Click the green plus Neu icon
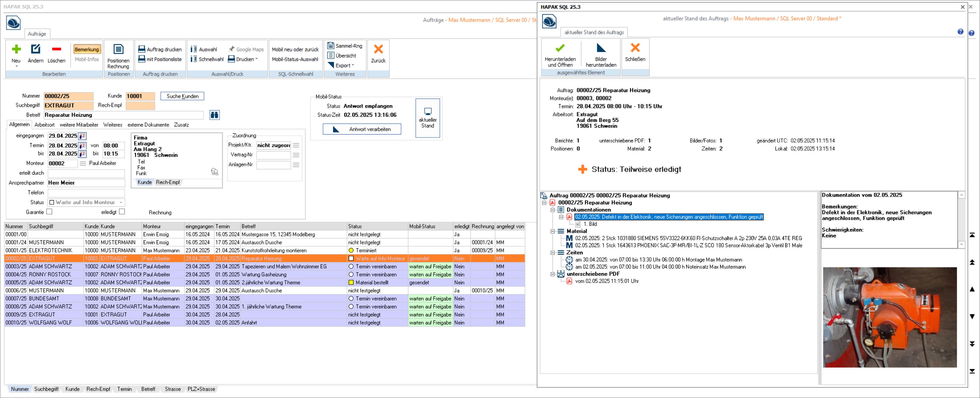Viewport: 980px width, 398px height. click(x=16, y=49)
